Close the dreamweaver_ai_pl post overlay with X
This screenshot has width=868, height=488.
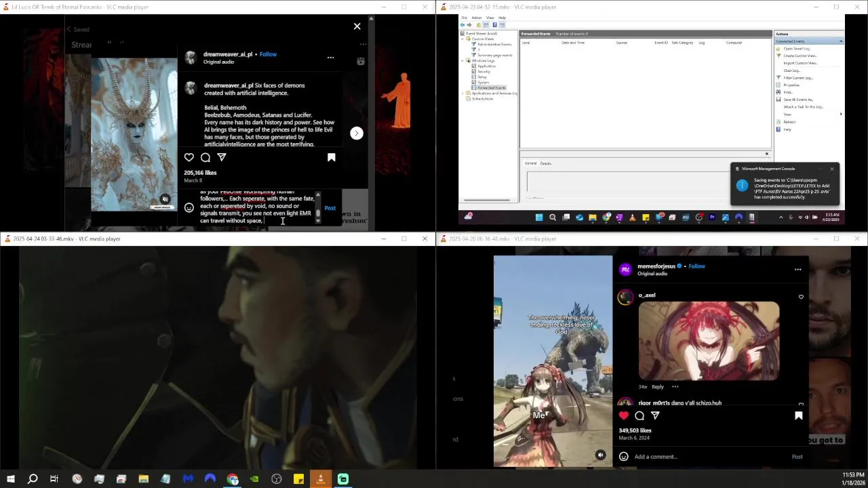pos(357,26)
